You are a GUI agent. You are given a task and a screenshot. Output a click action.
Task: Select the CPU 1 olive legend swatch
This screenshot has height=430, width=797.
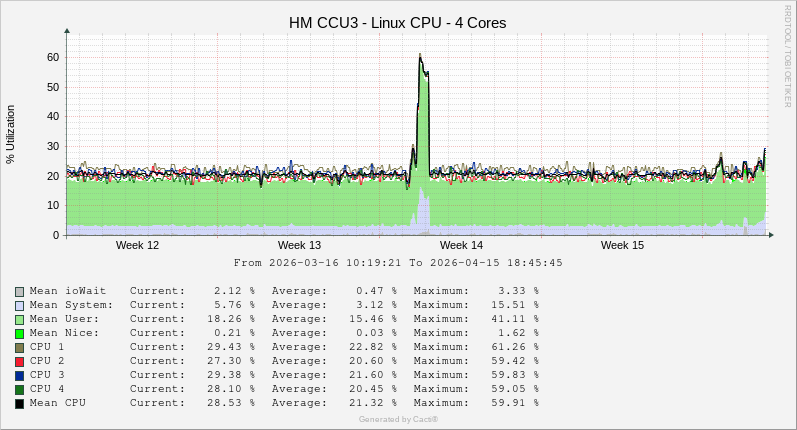(20, 347)
